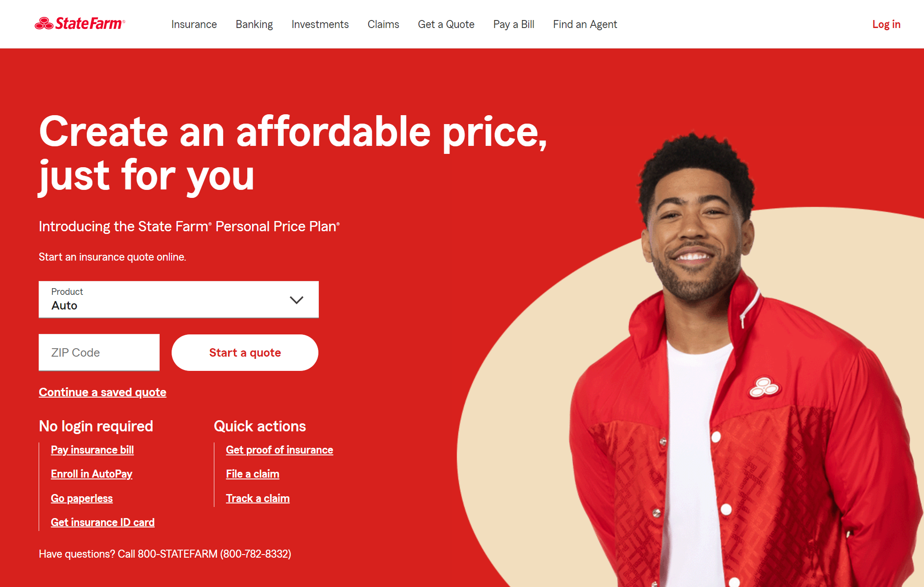Viewport: 924px width, 587px height.
Task: Click Track a claim quick action
Action: point(257,498)
